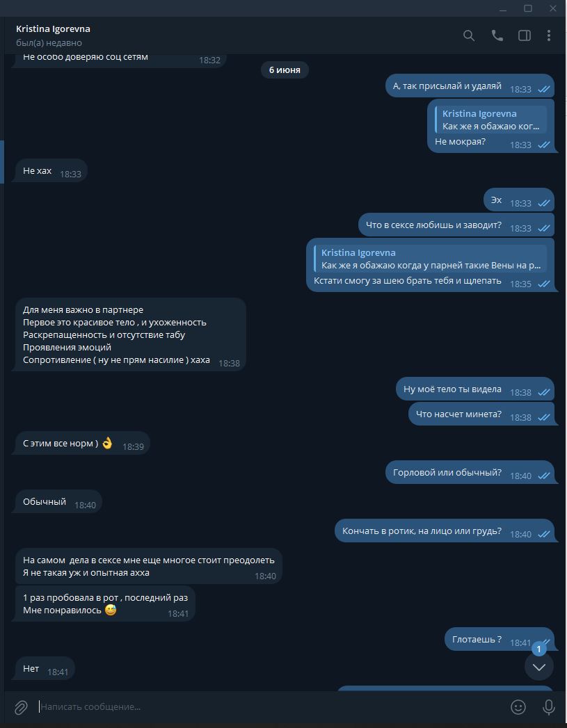Toggle the right info sidebar panel

[525, 35]
